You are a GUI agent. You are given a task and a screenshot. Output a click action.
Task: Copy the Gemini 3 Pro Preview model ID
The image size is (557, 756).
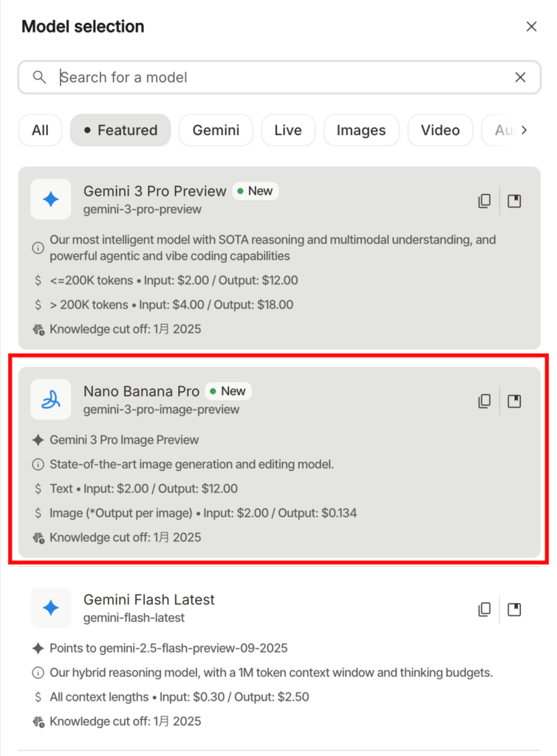coord(485,200)
